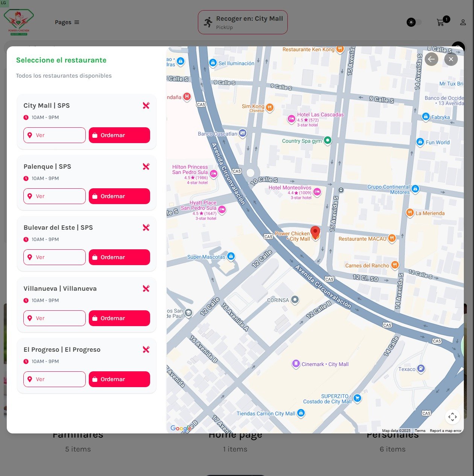Click Ver for El Progreso restaurant
Screen dimensions: 474x476
tap(55, 379)
